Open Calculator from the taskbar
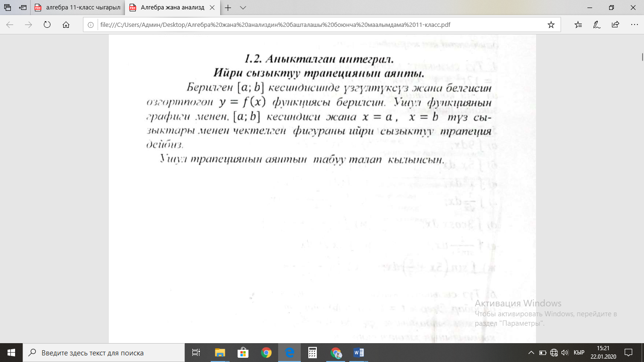 (x=312, y=353)
